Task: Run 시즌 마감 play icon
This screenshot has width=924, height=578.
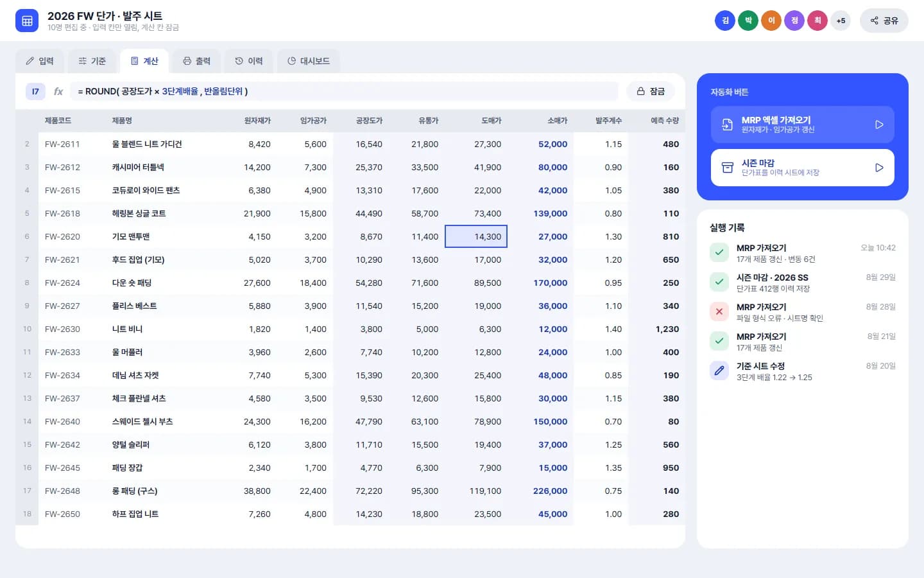Action: pos(879,168)
